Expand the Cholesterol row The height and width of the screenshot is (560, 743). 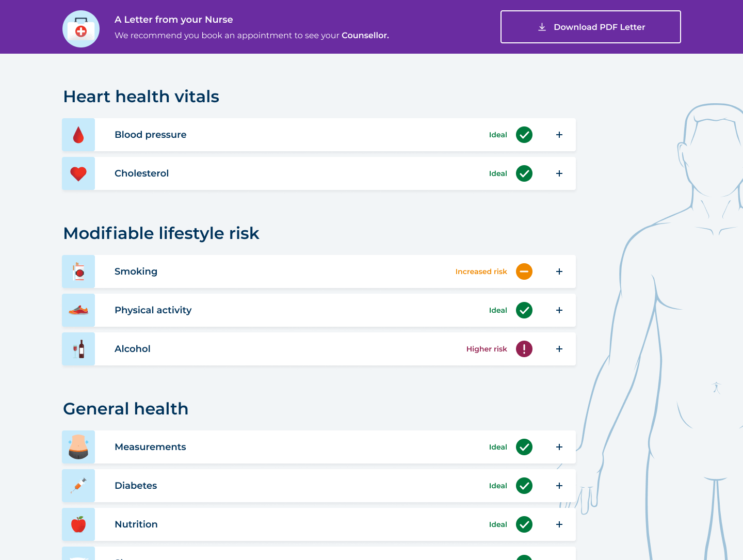click(x=559, y=173)
